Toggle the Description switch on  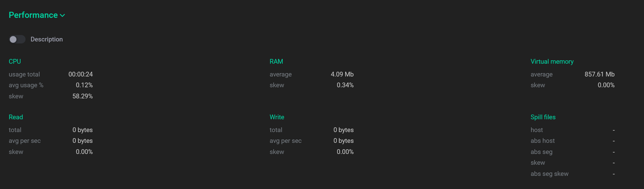(x=17, y=39)
